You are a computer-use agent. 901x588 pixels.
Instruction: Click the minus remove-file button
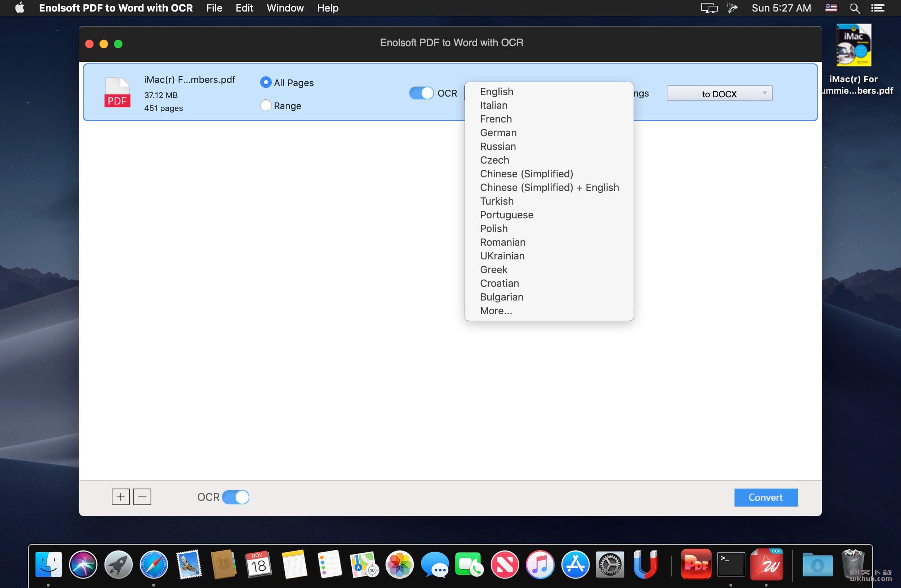click(x=142, y=497)
